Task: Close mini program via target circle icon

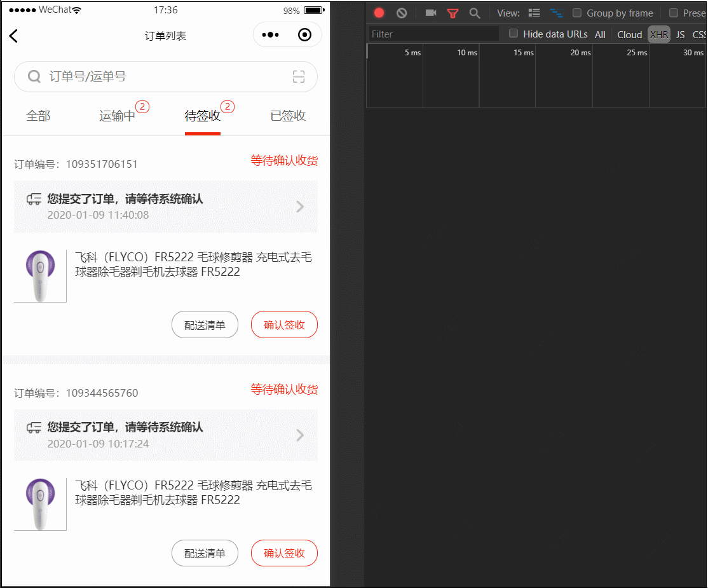Action: pyautogui.click(x=305, y=35)
